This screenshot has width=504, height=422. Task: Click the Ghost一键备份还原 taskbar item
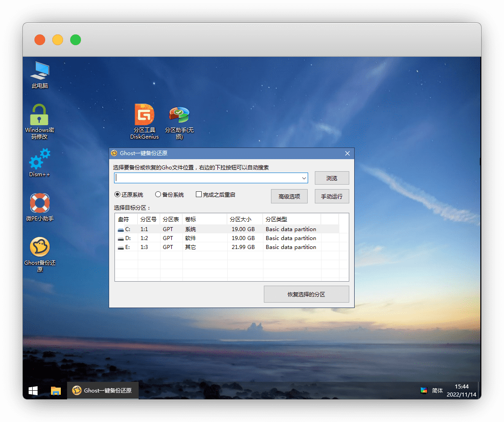click(102, 390)
